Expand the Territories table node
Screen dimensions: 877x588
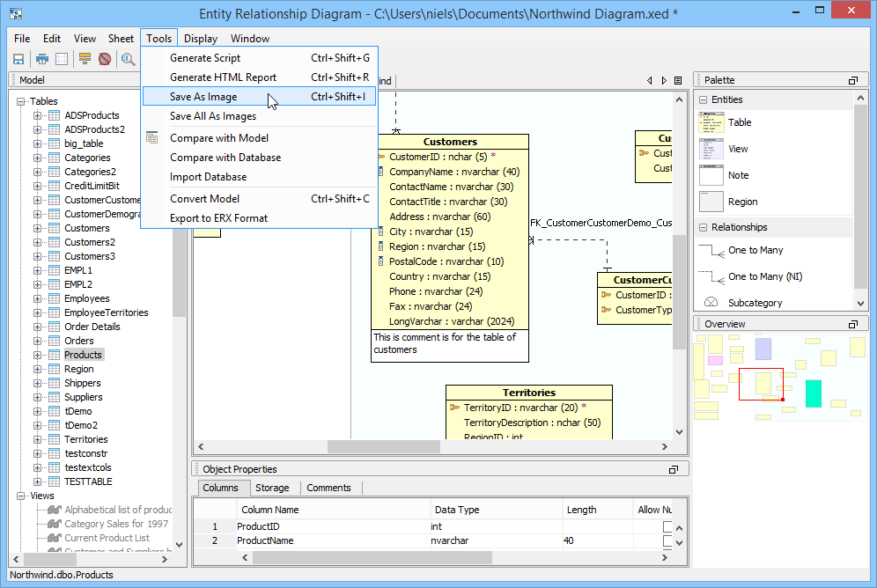tap(37, 439)
